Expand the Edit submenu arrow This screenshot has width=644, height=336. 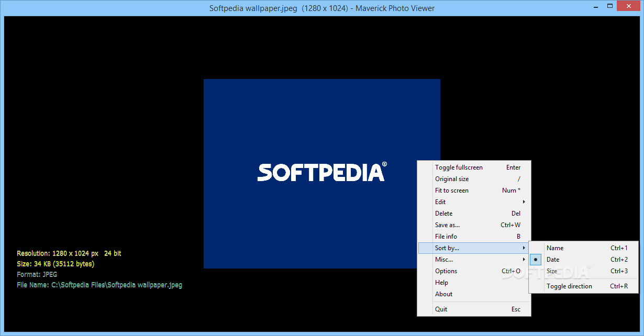pos(524,202)
